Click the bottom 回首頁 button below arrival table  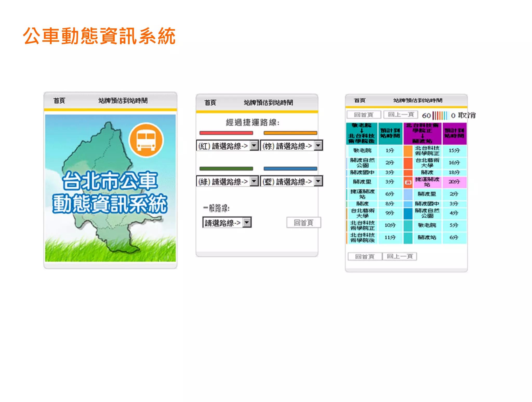pyautogui.click(x=365, y=257)
